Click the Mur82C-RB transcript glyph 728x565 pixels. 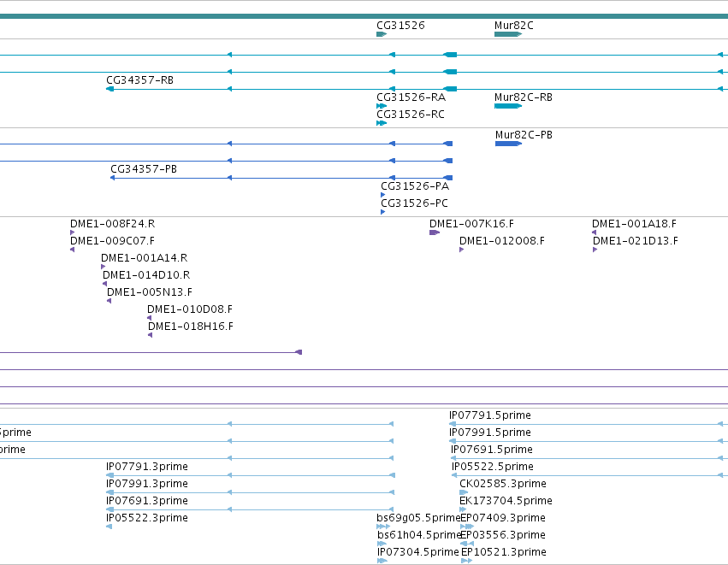pos(508,106)
